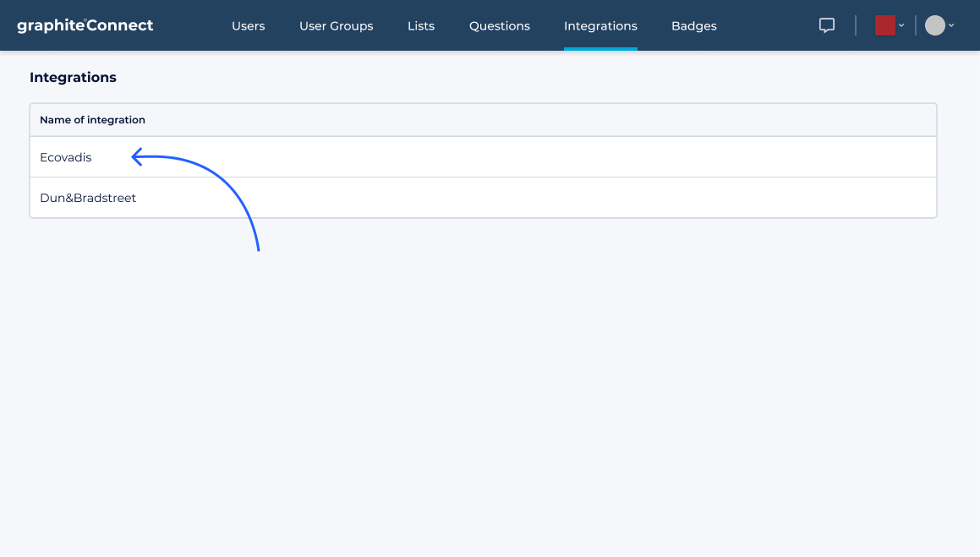Expand the chevron beside the red square

(x=901, y=25)
